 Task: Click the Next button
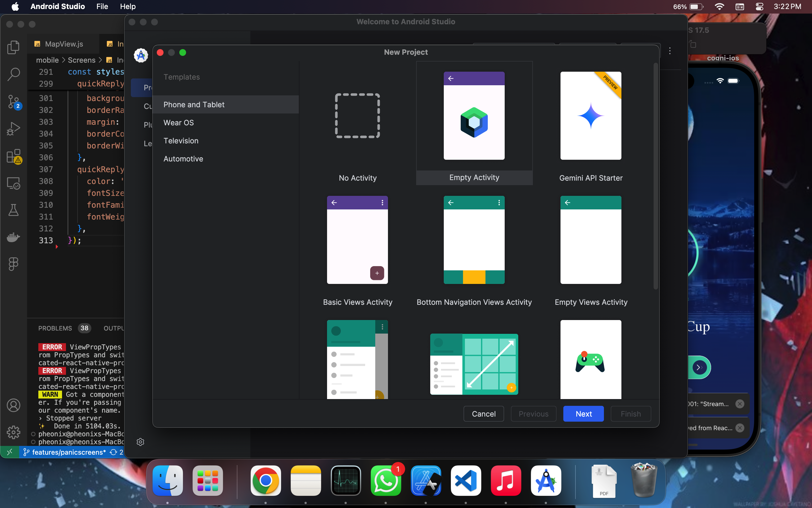click(x=584, y=413)
